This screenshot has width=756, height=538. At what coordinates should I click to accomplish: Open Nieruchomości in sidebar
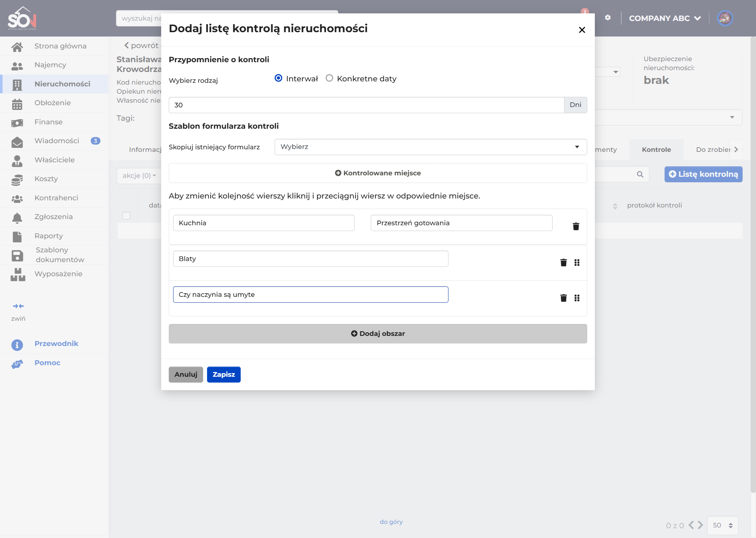[54, 84]
